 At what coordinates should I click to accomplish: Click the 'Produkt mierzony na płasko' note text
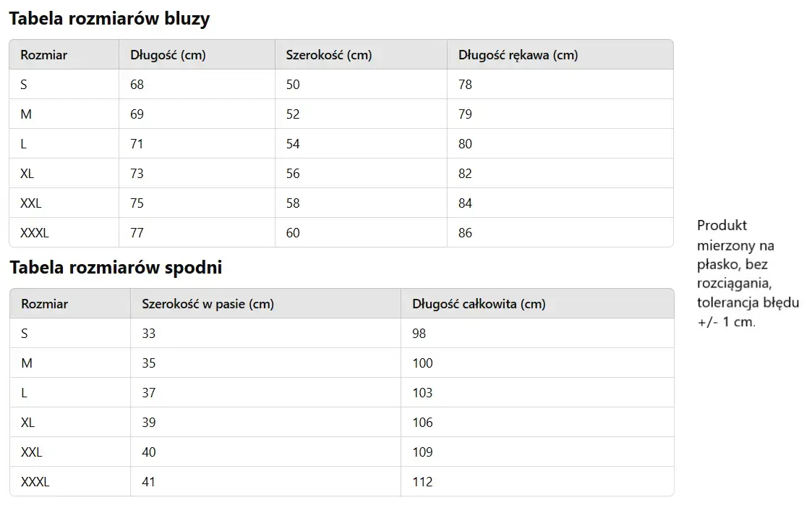[747, 274]
